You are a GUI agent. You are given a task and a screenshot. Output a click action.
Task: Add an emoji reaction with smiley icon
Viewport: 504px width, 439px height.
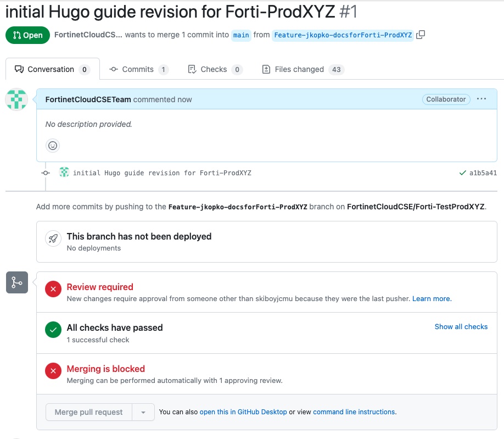(x=53, y=146)
